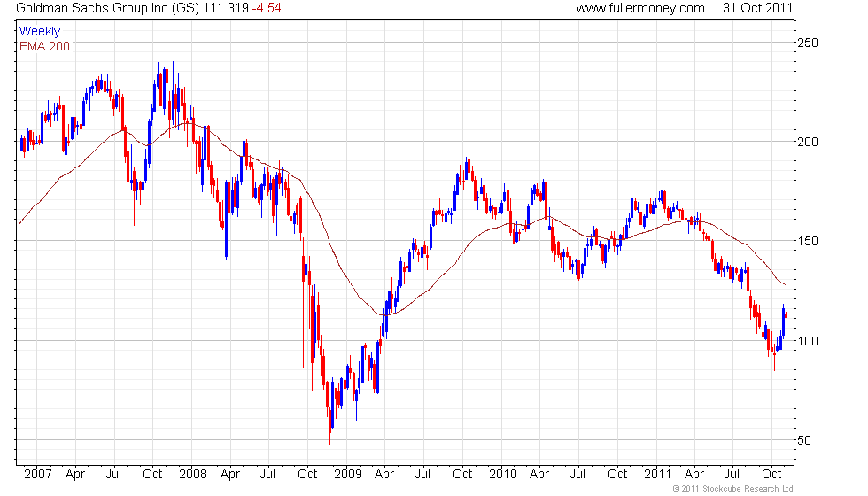The height and width of the screenshot is (496, 868).
Task: Click the 2008 year label on time axis
Action: tap(193, 474)
